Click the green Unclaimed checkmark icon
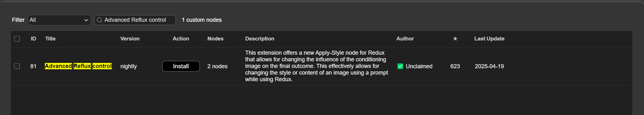 (400, 66)
